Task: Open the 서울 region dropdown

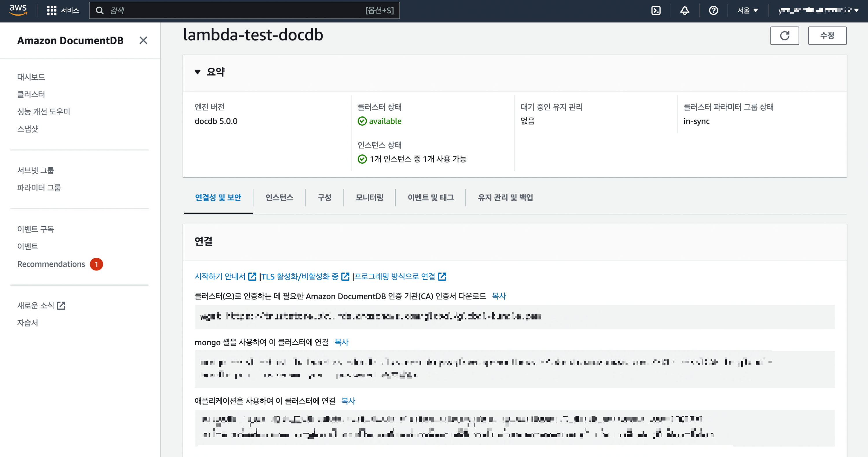Action: tap(747, 10)
